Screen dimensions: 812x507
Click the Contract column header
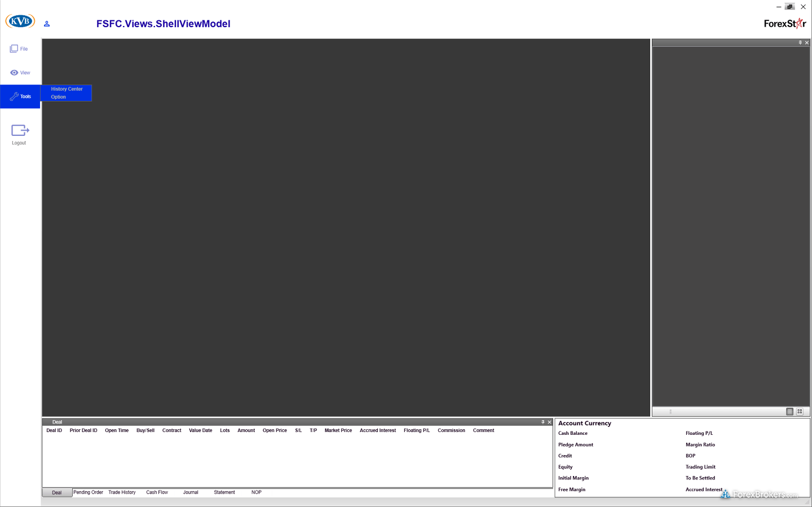pos(172,430)
